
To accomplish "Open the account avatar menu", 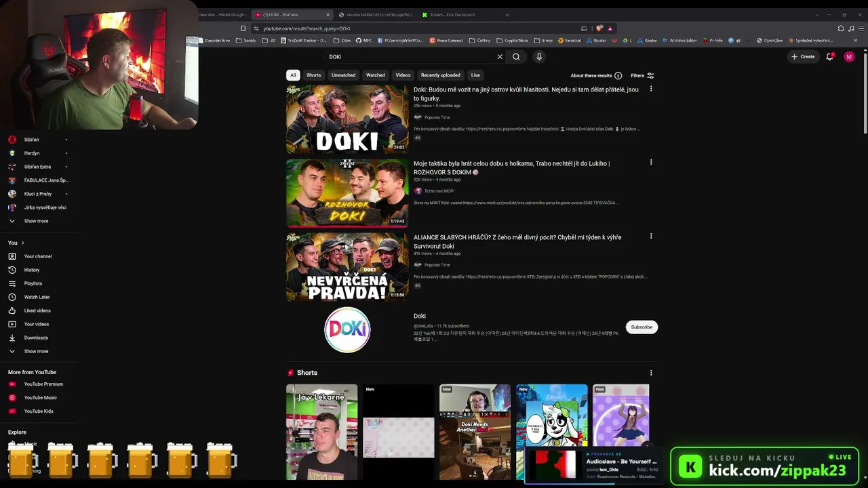I will (849, 57).
